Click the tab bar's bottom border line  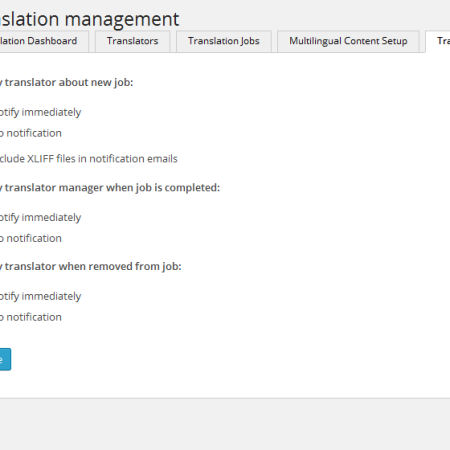[x=213, y=53]
